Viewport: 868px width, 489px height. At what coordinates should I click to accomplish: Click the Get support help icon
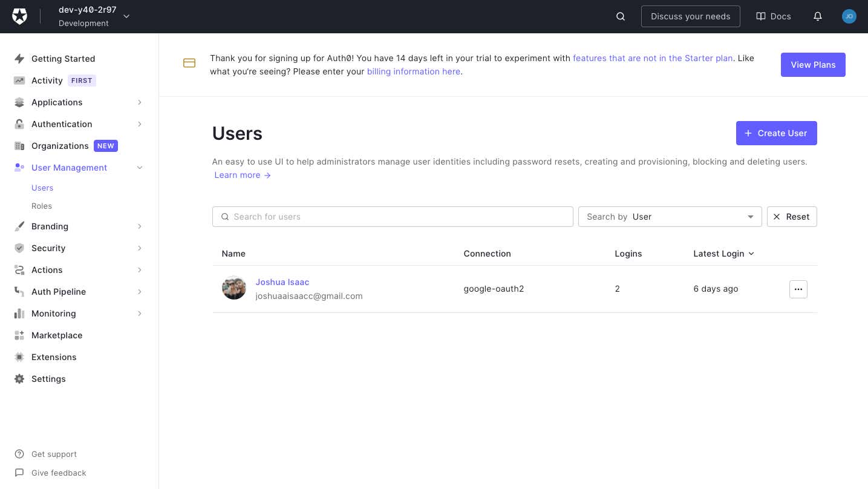click(x=19, y=454)
